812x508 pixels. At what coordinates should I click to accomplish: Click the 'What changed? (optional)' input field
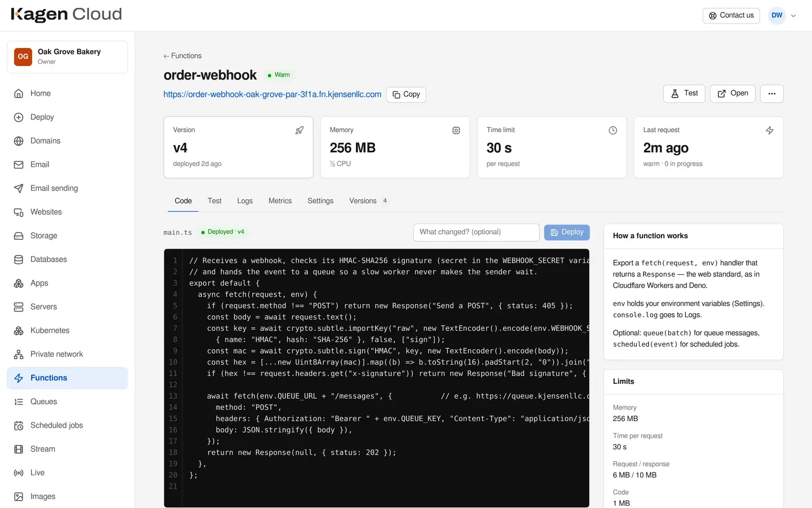tap(476, 233)
